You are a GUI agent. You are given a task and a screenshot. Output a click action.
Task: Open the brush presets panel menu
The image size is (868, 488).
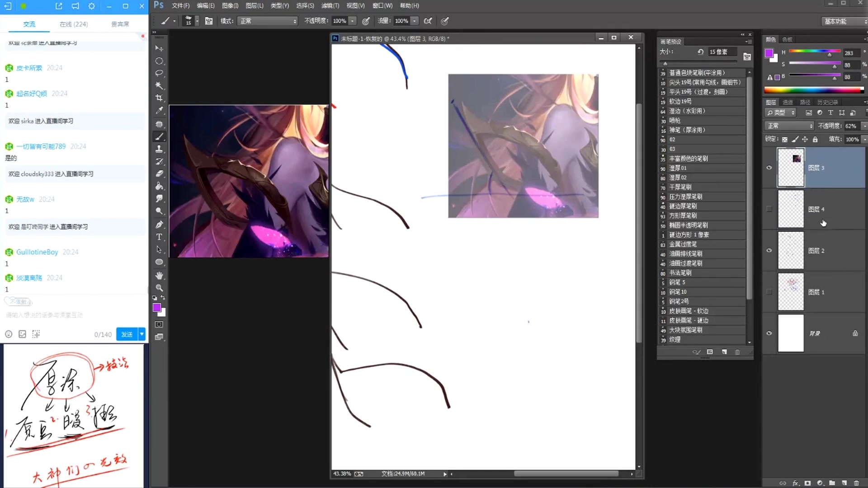tap(749, 42)
